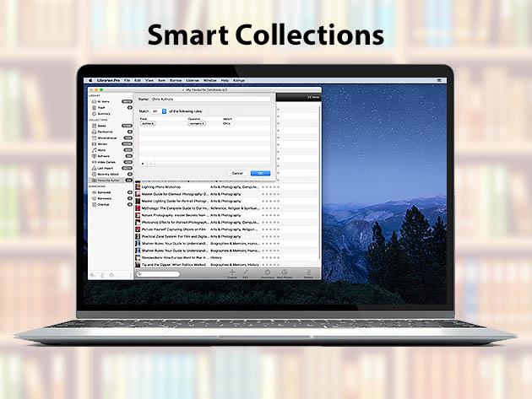532x399 pixels.
Task: Select the Mythology: The Complete Guide row
Action: [226, 208]
